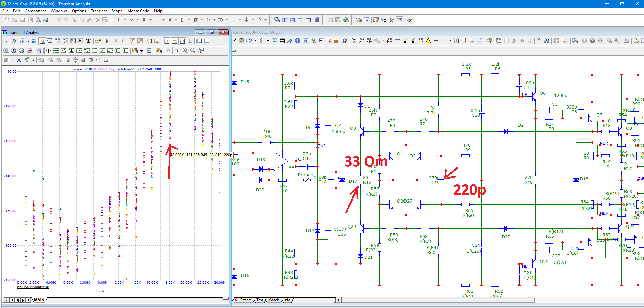
Task: Open dropdown next to schematic grid icon
Action: coord(450,41)
